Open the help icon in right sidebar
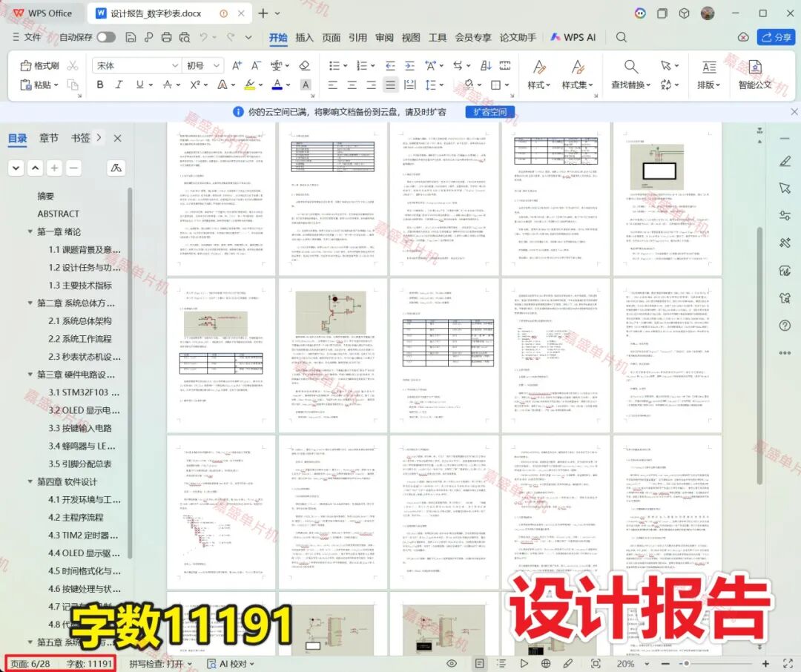 pyautogui.click(x=785, y=326)
